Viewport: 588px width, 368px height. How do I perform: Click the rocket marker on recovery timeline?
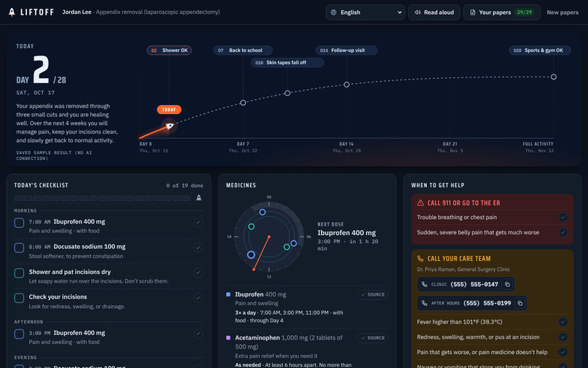coord(169,126)
